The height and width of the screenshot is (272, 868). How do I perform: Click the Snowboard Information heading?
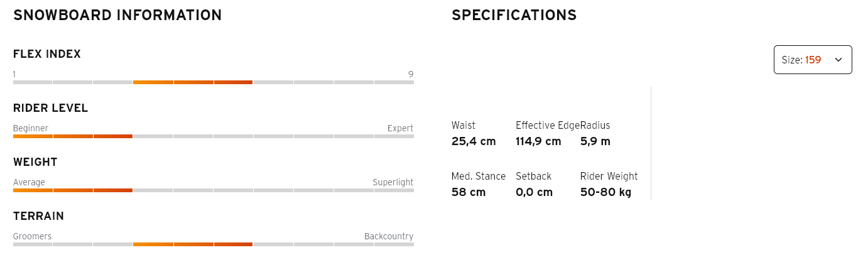[117, 15]
